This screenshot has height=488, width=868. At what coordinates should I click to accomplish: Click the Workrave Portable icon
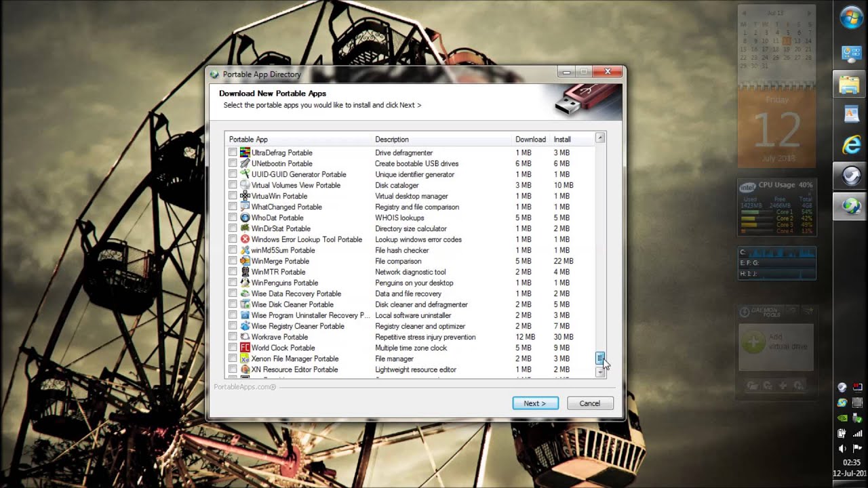pos(245,337)
